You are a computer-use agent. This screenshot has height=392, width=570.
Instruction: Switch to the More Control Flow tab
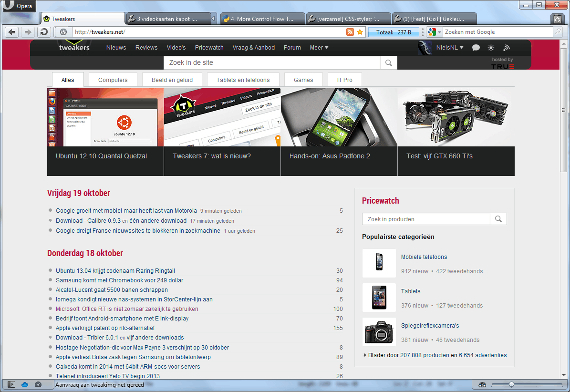point(262,19)
